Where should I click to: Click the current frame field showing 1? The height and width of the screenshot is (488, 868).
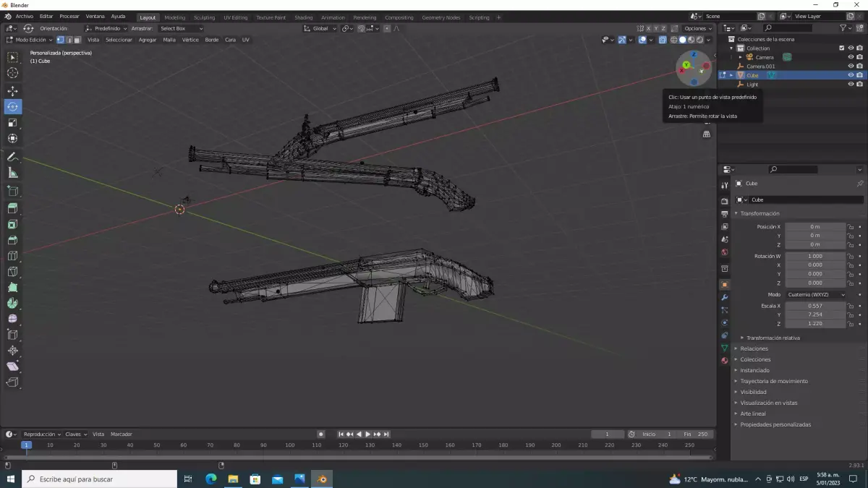(x=608, y=434)
